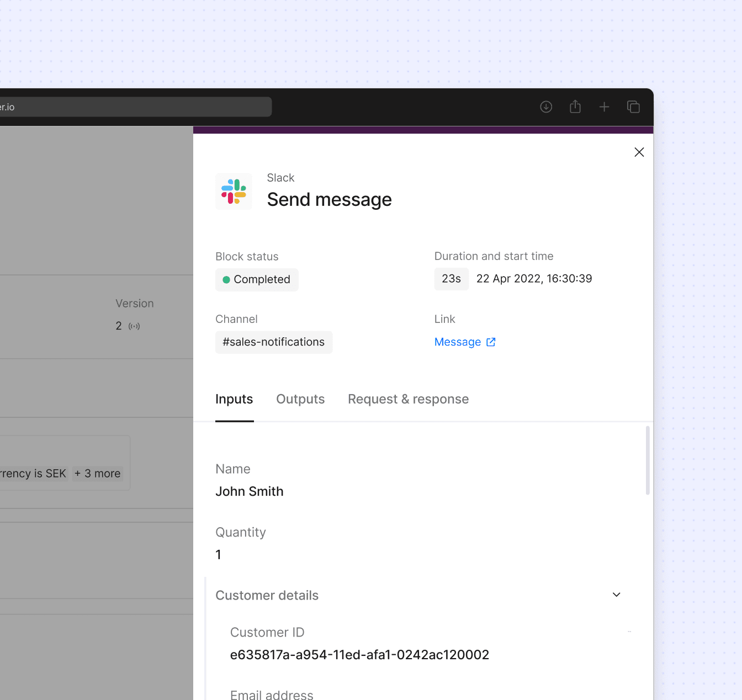The height and width of the screenshot is (700, 742).
Task: Click the start time 22 Apr 2022, 16:30:39
Action: point(534,279)
